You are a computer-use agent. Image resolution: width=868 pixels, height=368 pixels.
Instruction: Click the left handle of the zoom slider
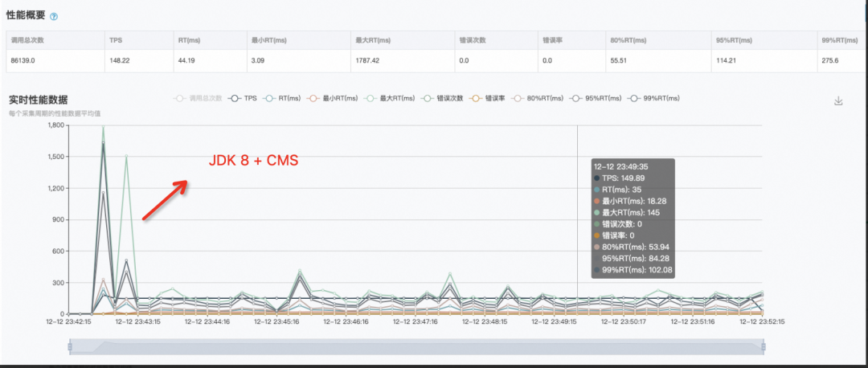click(x=70, y=347)
